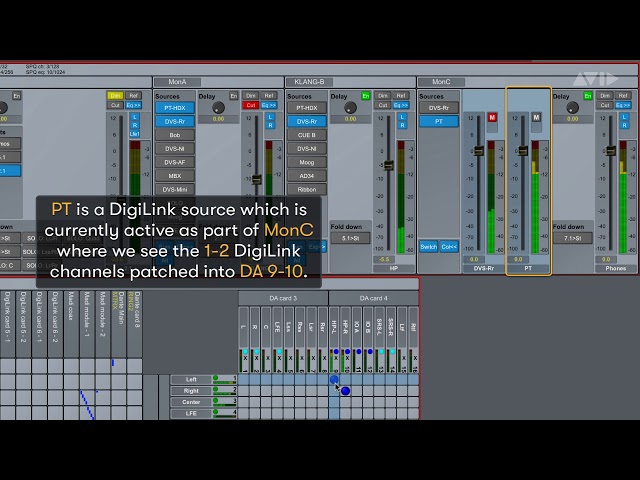
Task: Click the HP level value -5.5
Action: 384,260
